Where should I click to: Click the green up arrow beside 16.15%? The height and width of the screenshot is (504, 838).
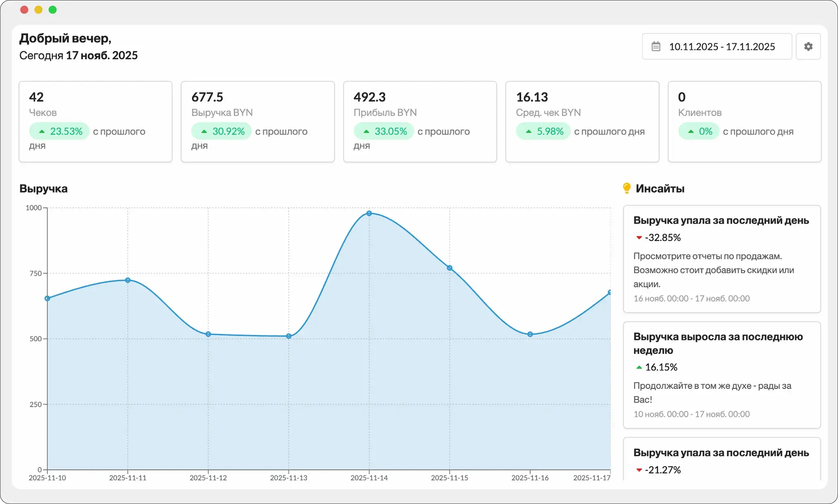tap(639, 367)
